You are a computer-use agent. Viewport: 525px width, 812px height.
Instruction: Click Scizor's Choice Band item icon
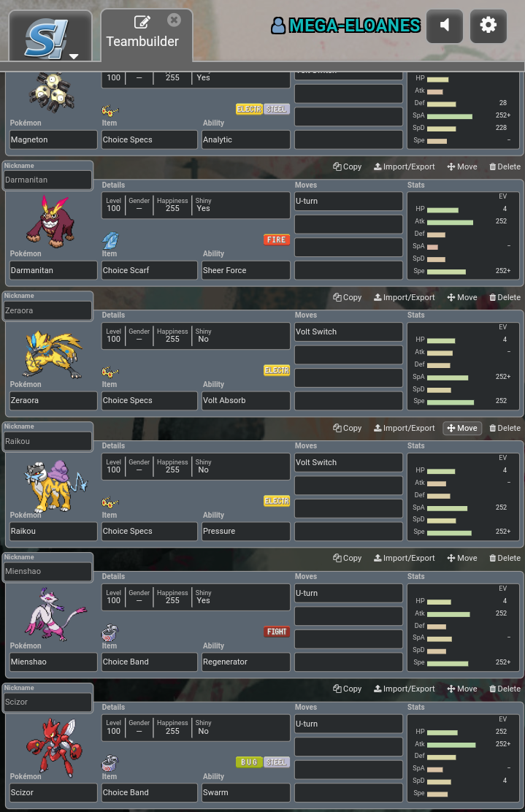pos(110,763)
